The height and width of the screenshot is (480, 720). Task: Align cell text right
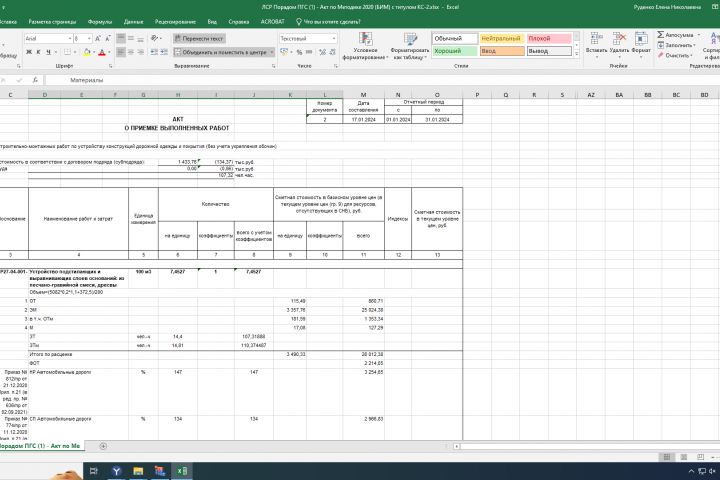141,52
